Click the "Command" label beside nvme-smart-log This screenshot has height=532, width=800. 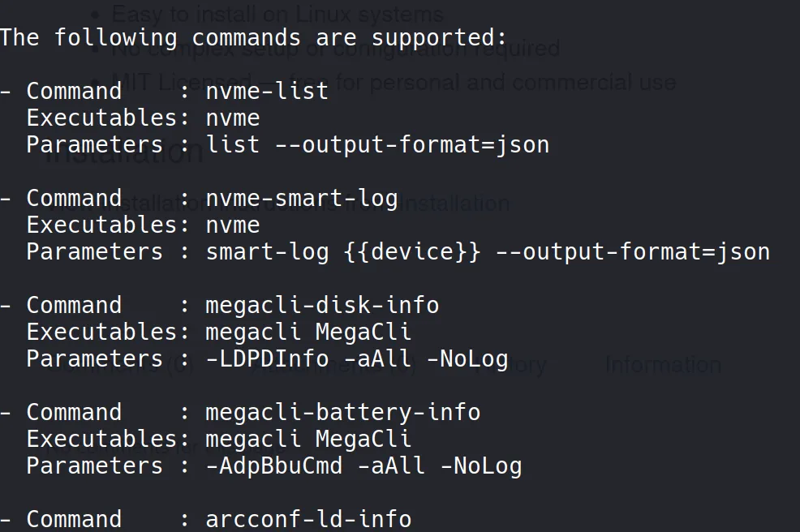[x=74, y=198]
